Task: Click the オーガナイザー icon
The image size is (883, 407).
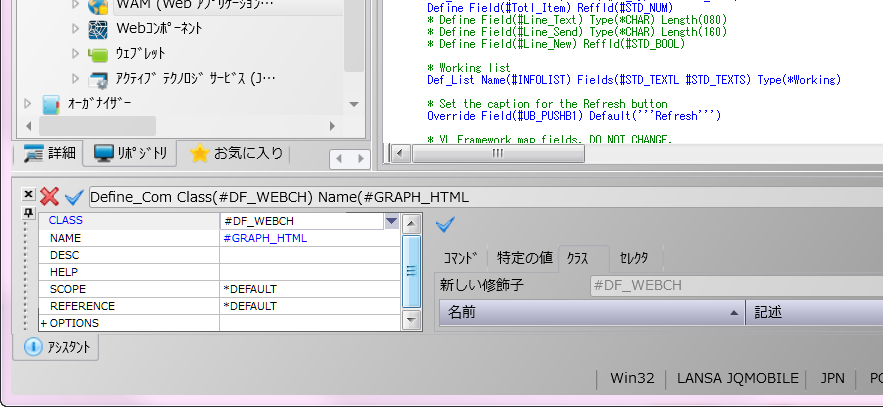Action: coord(51,104)
